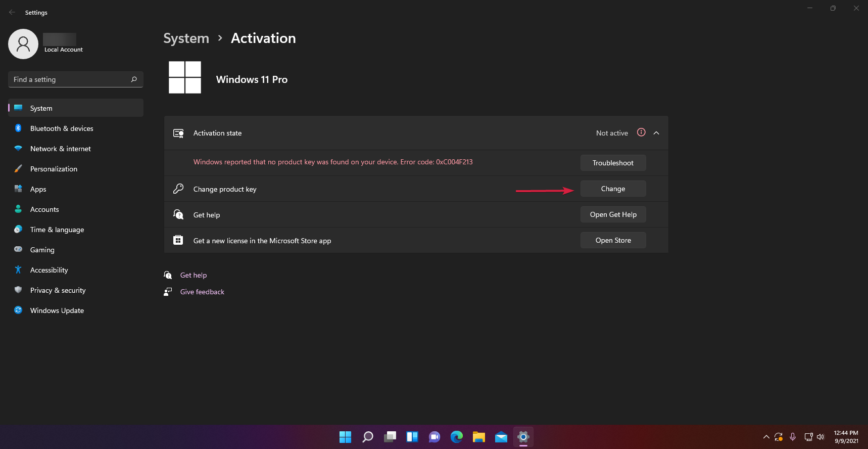Open Privacy & security settings

(76, 290)
